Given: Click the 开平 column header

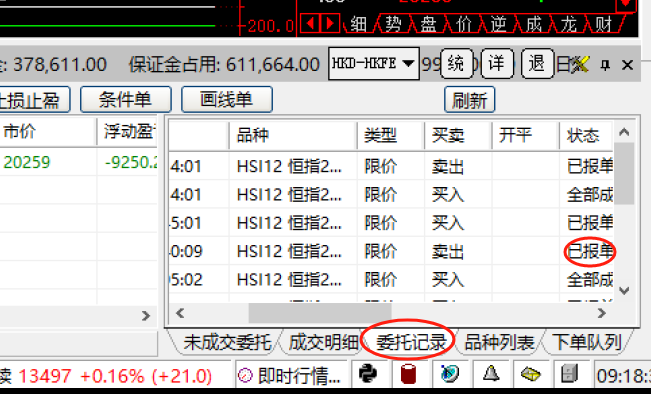Looking at the screenshot, I should click(525, 135).
